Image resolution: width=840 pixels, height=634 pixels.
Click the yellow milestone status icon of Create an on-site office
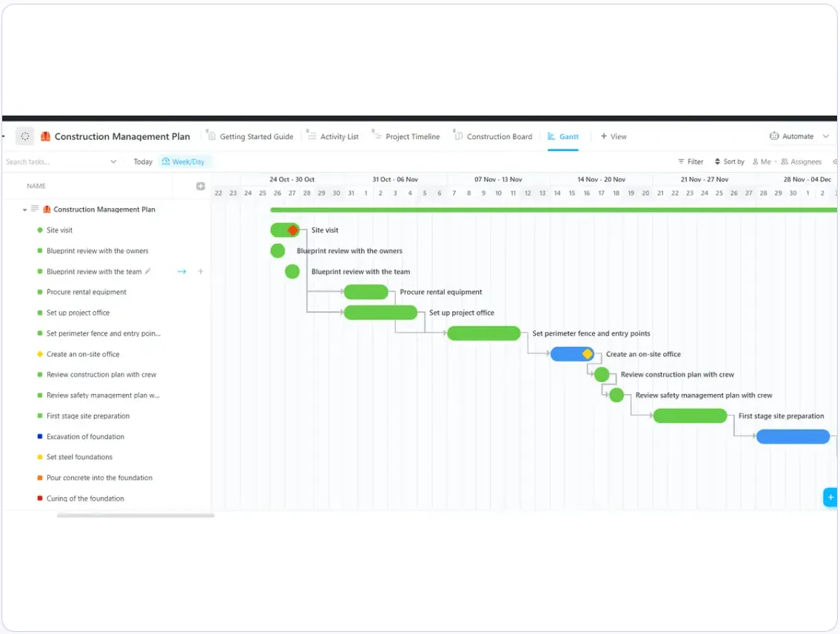[40, 354]
